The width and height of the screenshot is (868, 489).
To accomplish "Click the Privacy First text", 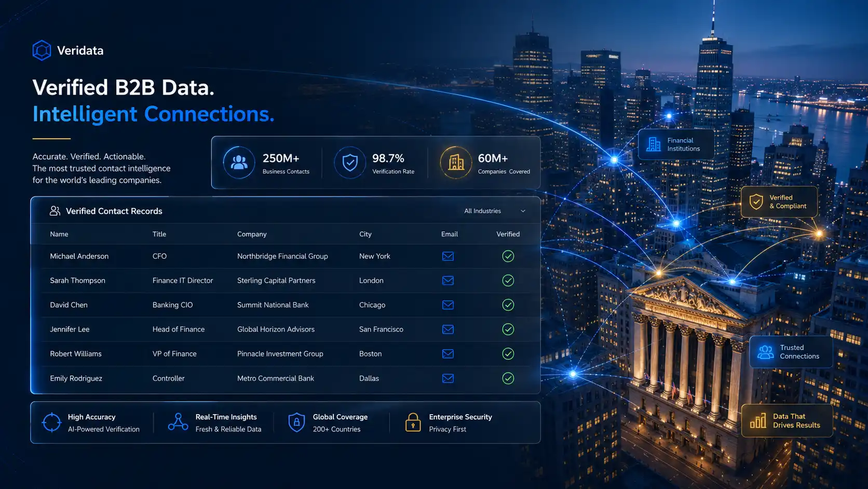I will [447, 429].
